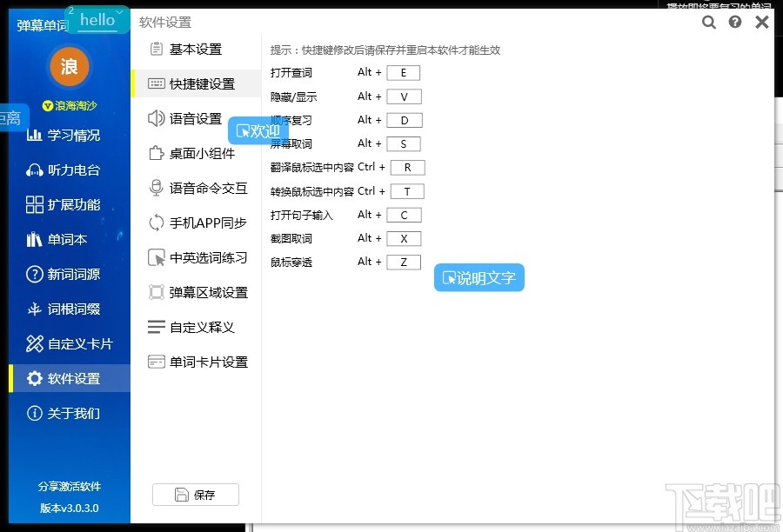The width and height of the screenshot is (783, 532).
Task: Open 语音命令交互 settings
Action: pos(197,188)
